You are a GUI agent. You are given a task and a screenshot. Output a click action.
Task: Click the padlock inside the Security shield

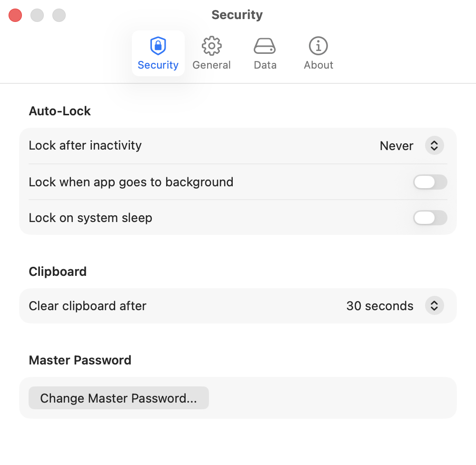158,46
